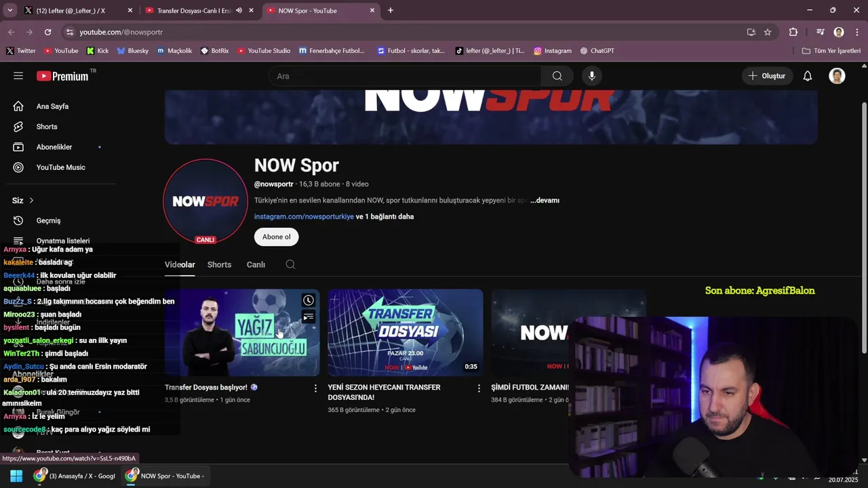Open instagram.com/nowsporturkiye link

pyautogui.click(x=304, y=217)
